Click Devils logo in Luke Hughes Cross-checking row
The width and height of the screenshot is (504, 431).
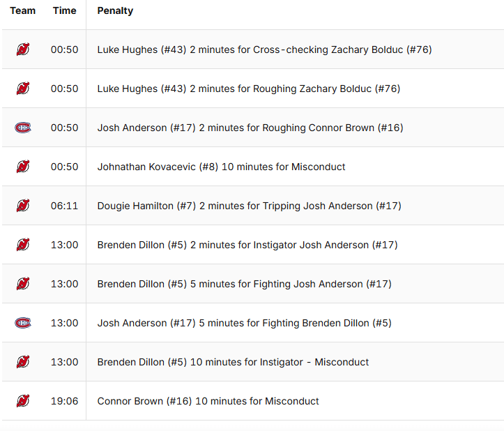point(23,50)
